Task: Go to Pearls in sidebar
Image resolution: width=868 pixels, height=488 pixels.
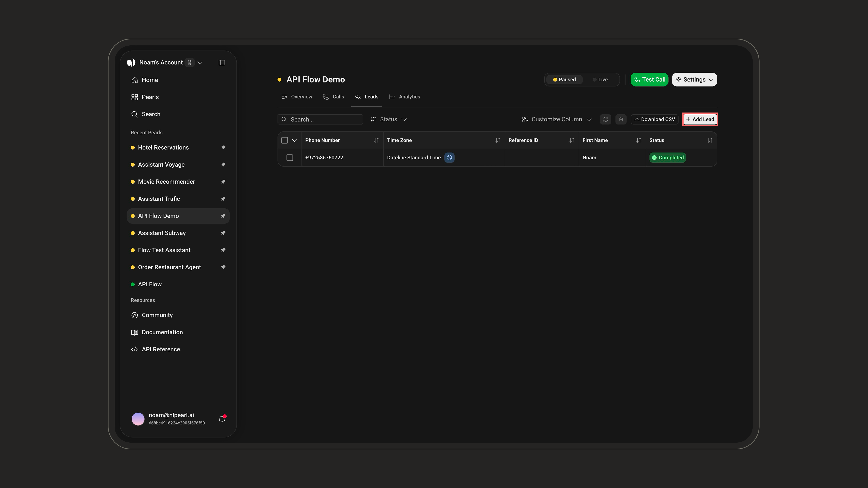Action: 178,97
